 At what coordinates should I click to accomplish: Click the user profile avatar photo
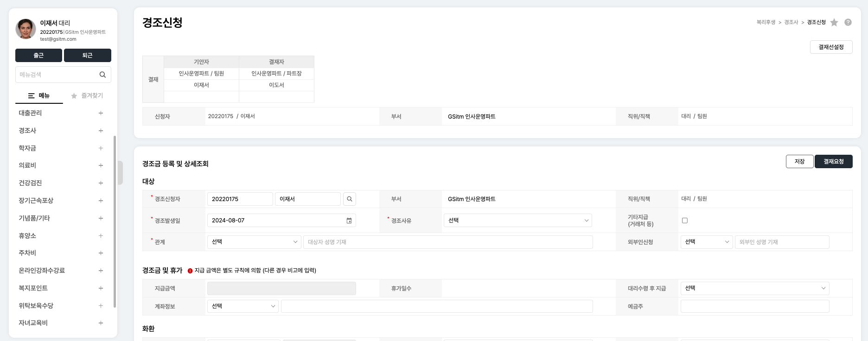26,29
